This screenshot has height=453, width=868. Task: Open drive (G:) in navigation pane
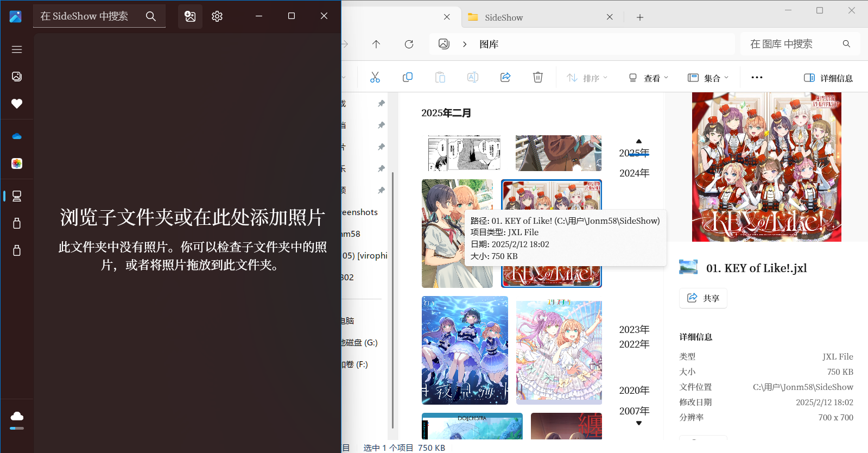tap(360, 343)
